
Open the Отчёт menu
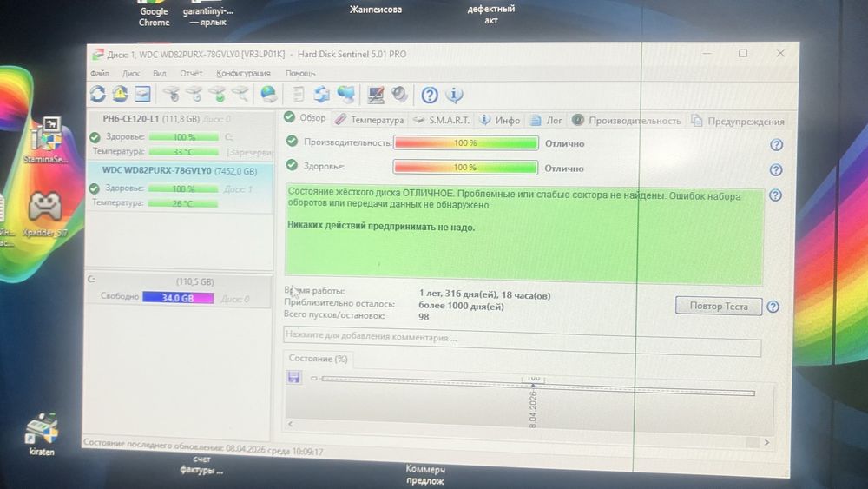[191, 73]
